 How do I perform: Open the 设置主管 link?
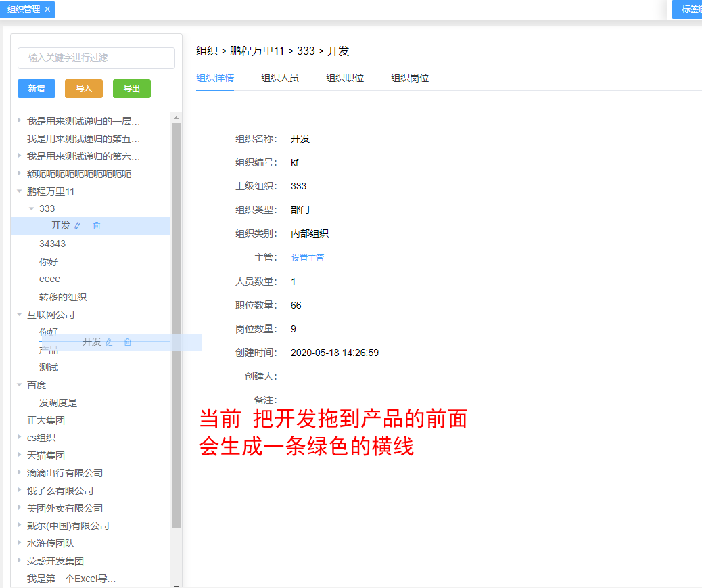pyautogui.click(x=309, y=257)
